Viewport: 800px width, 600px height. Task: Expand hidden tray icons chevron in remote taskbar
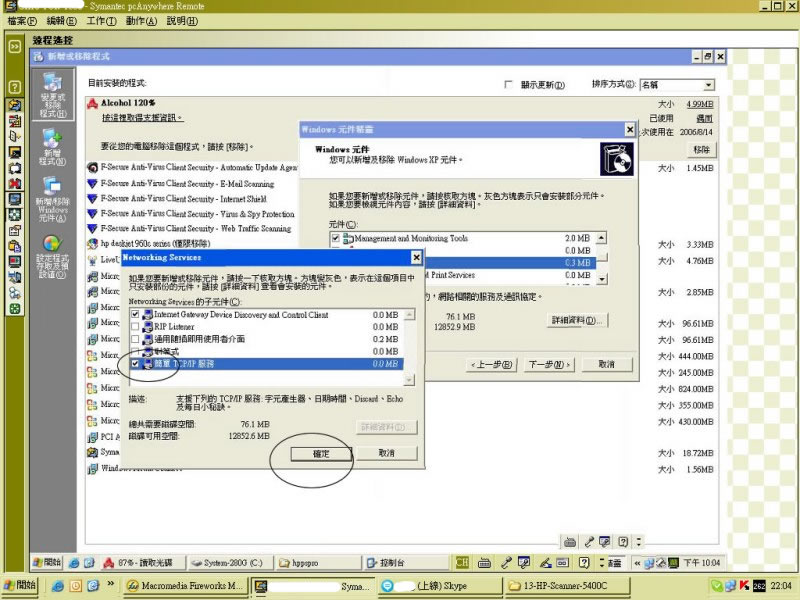click(637, 563)
